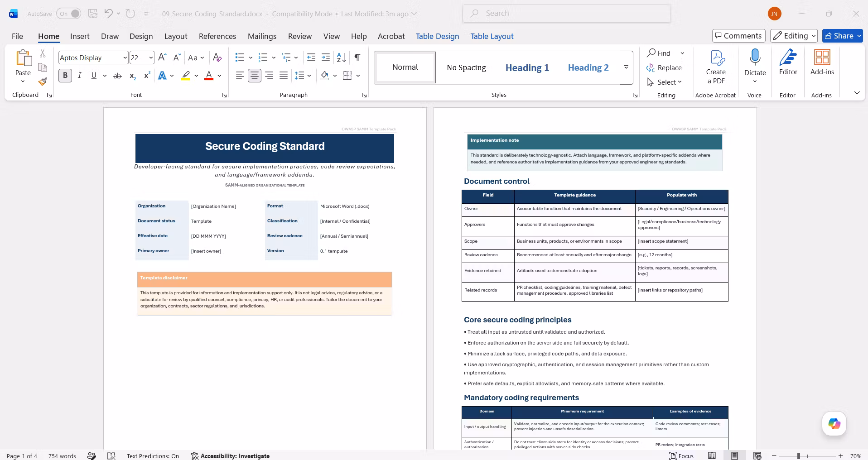Toggle center alignment
868x460 pixels.
255,76
